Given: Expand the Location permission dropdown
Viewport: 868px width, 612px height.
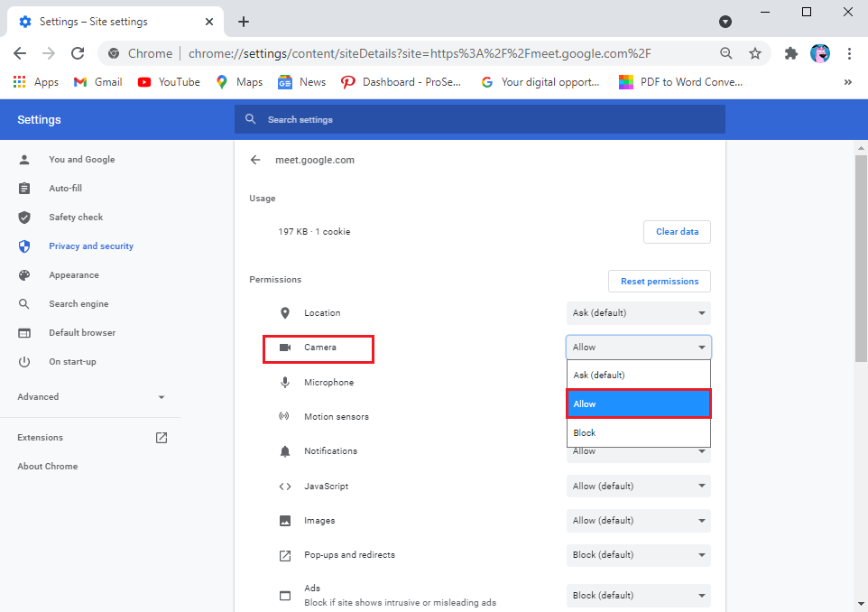Looking at the screenshot, I should click(x=638, y=313).
